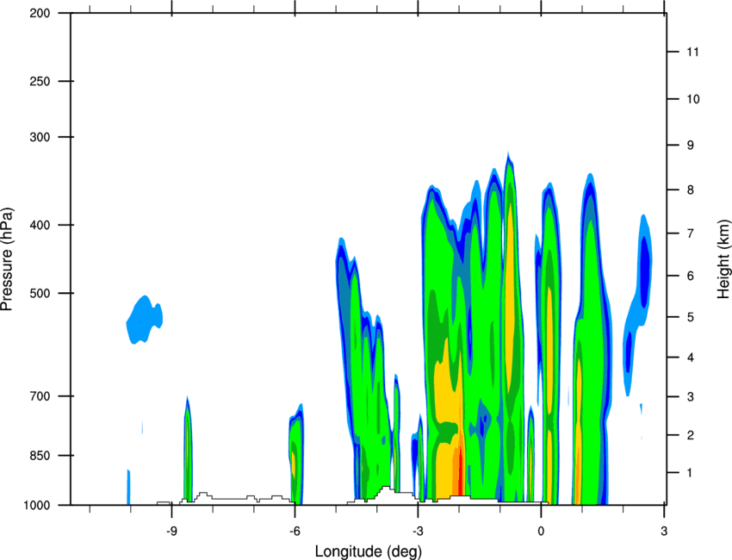Click the 0 longitude tick label
Image resolution: width=732 pixels, height=560 pixels.
(541, 531)
